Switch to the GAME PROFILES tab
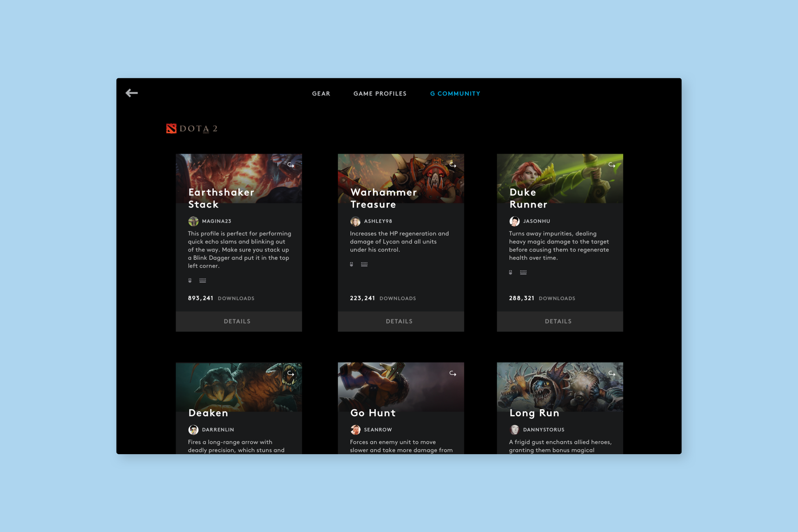The width and height of the screenshot is (798, 532). click(x=380, y=93)
